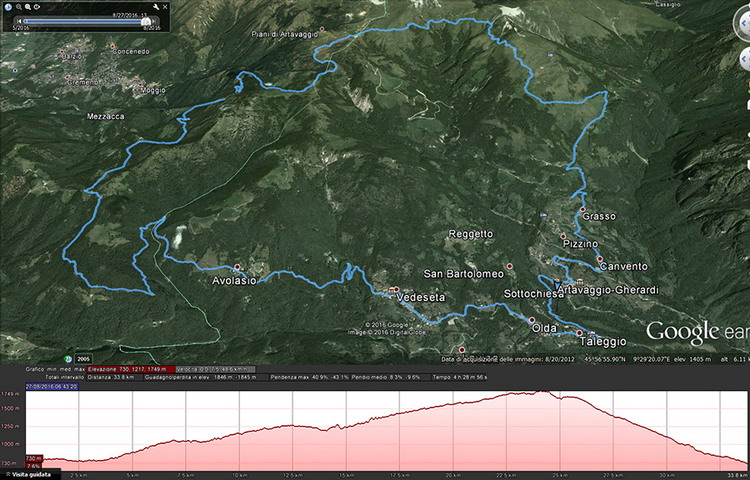Click the Piani di Artavaggio marker

322,29
